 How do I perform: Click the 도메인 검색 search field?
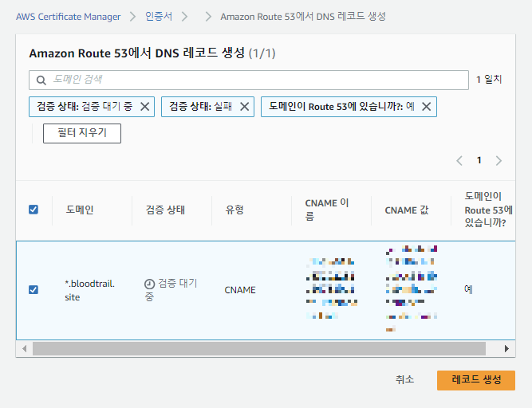(249, 80)
